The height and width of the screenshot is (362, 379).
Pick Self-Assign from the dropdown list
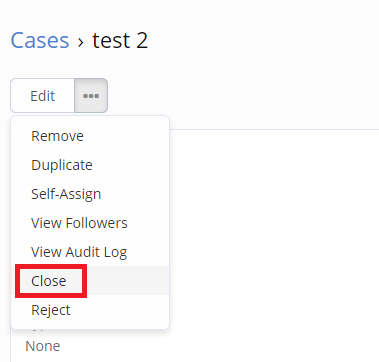pos(90,194)
